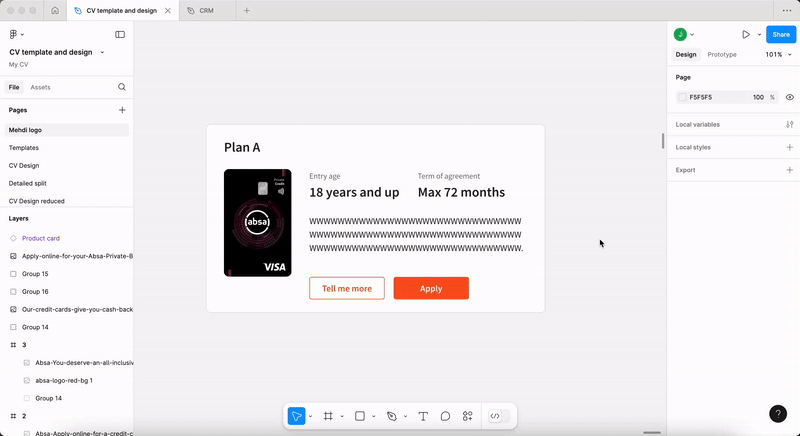This screenshot has width=800, height=436.
Task: Toggle page background visibility eye icon
Action: (789, 97)
